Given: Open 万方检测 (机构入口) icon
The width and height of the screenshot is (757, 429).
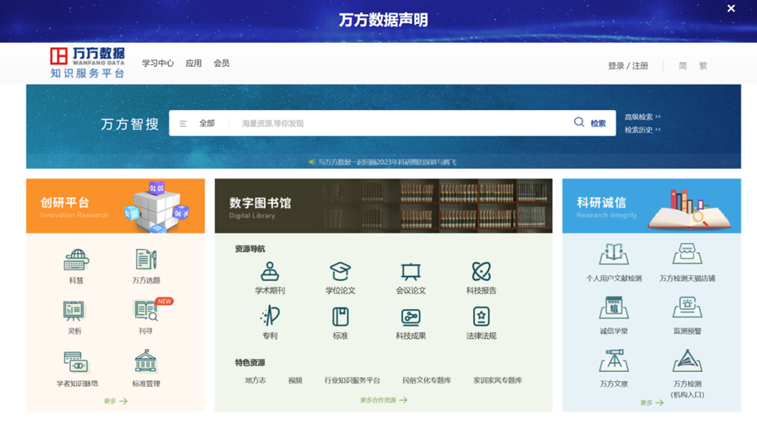Looking at the screenshot, I should (687, 361).
